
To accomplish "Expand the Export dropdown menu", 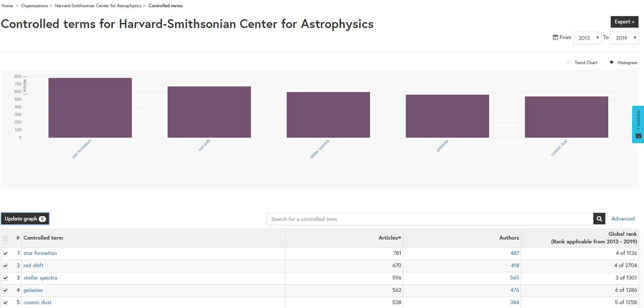I will click(624, 22).
